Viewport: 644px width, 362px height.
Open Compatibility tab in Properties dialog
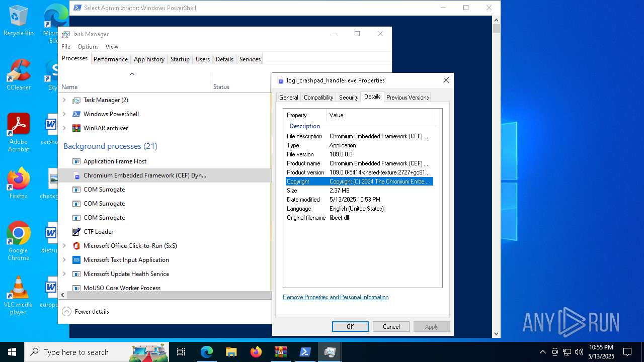coord(318,98)
